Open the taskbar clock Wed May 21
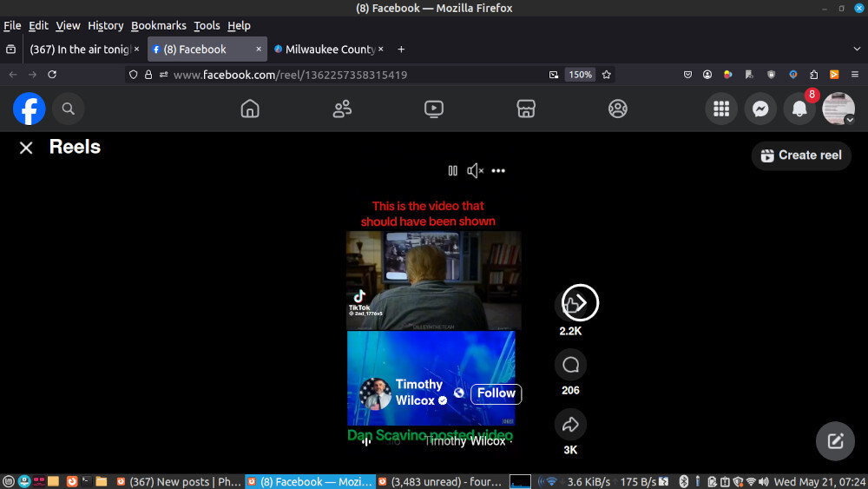Viewport: 868px width, 489px height. [820, 482]
